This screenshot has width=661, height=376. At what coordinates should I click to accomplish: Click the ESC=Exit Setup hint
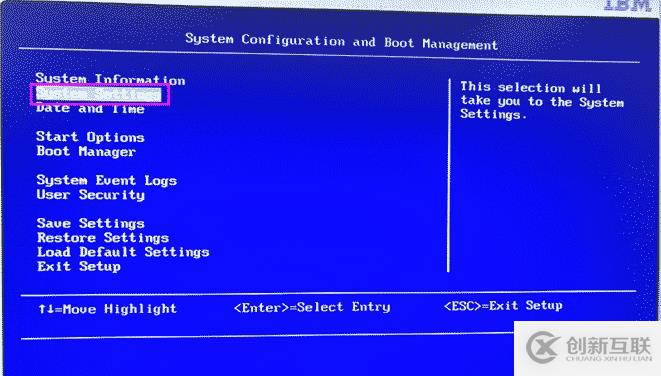[x=503, y=306]
